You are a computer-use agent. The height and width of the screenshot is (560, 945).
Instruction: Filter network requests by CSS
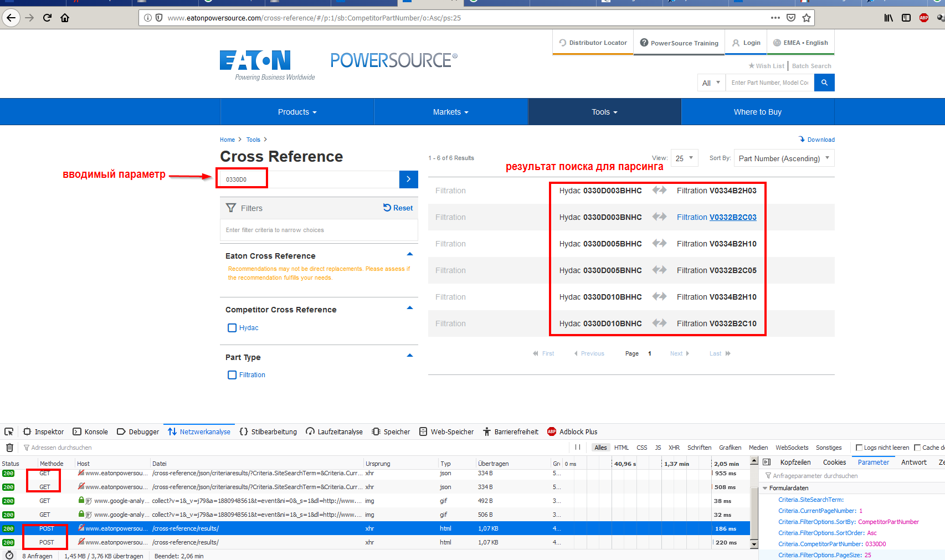(642, 448)
